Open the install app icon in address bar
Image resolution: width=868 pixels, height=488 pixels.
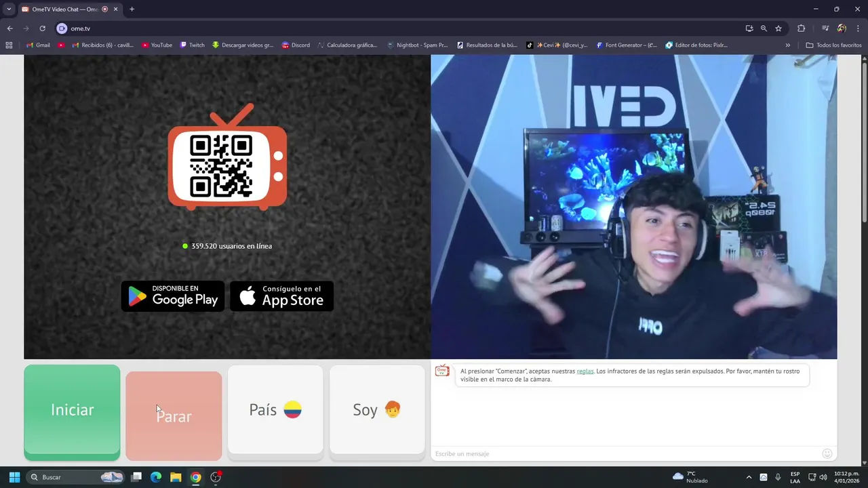point(749,28)
